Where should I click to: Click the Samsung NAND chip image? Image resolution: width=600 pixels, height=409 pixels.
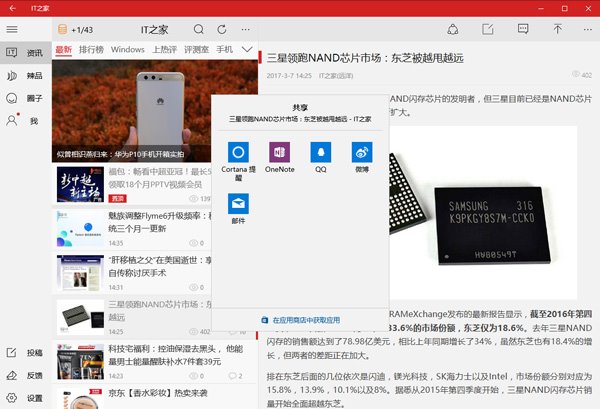pos(483,212)
